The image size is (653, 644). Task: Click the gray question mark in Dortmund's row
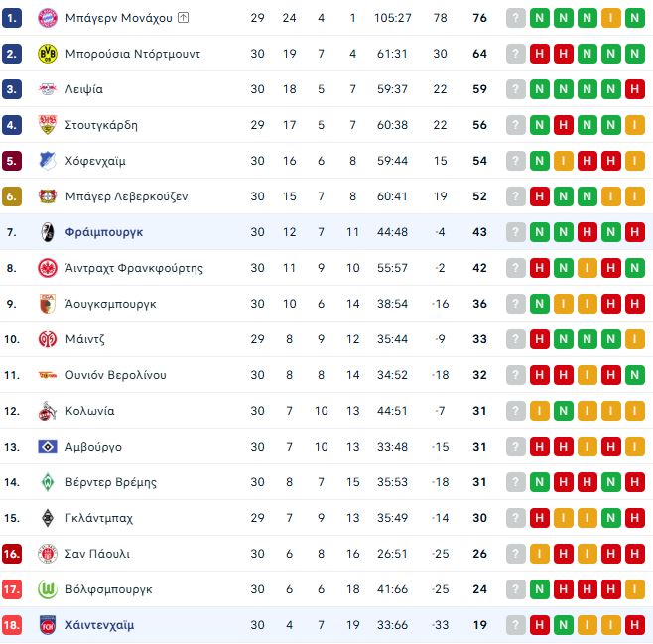(x=515, y=54)
